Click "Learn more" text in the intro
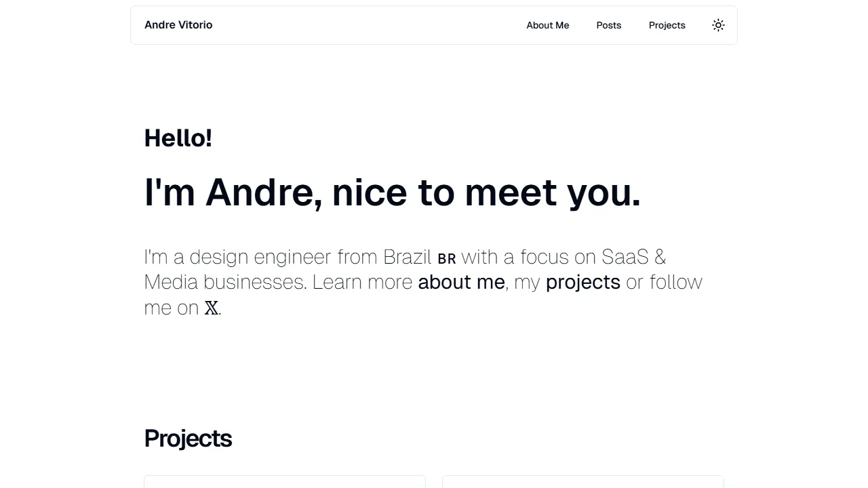This screenshot has height=488, width=868. (x=362, y=282)
